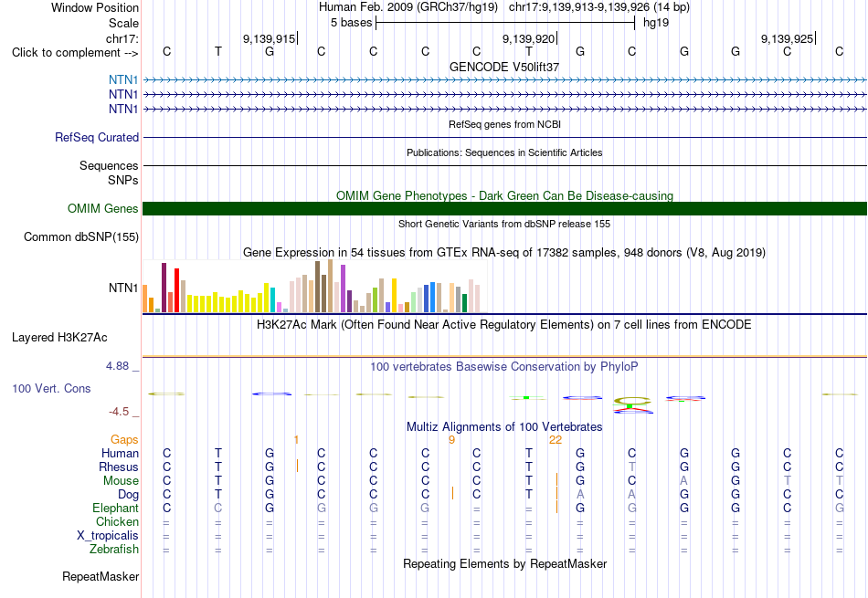The height and width of the screenshot is (598, 868).
Task: Click the dark green bar in GTEx chart
Action: (x=464, y=303)
